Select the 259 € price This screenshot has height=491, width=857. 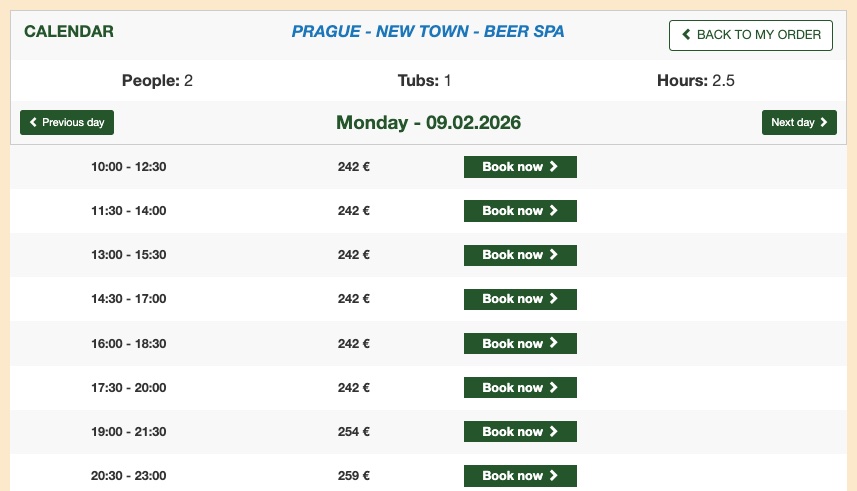(354, 476)
